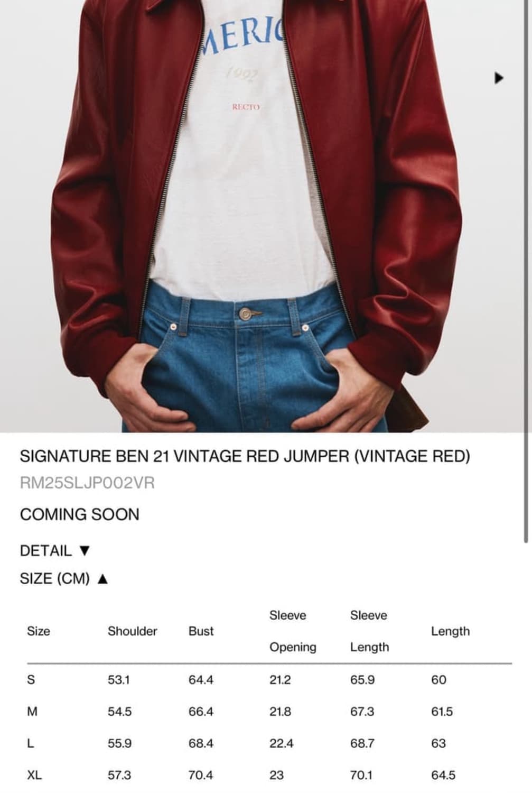Select the S size row
Viewport: 532px width, 793px height.
point(269,680)
